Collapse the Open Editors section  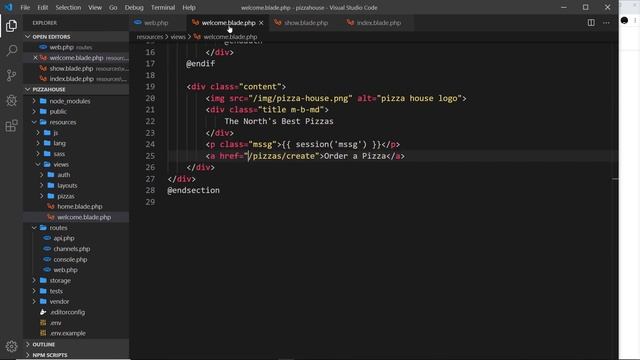click(76, 37)
